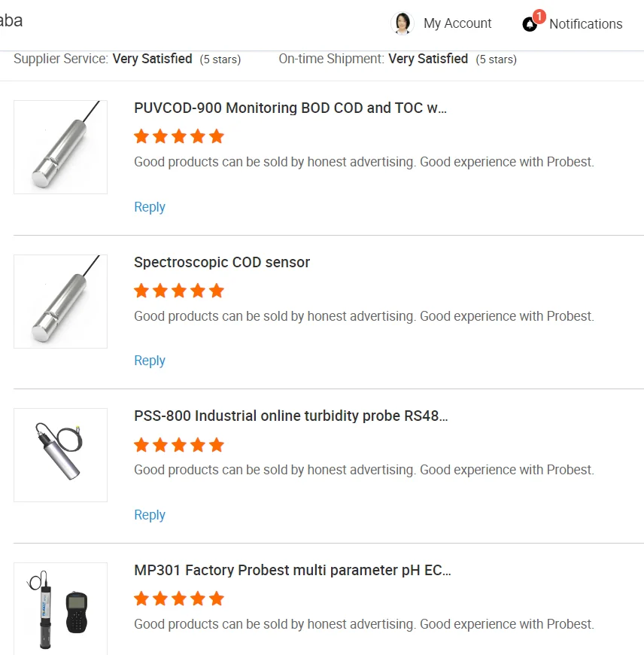644x655 pixels.
Task: Open MP301 Factory Probest multi parameter title
Action: coord(293,570)
